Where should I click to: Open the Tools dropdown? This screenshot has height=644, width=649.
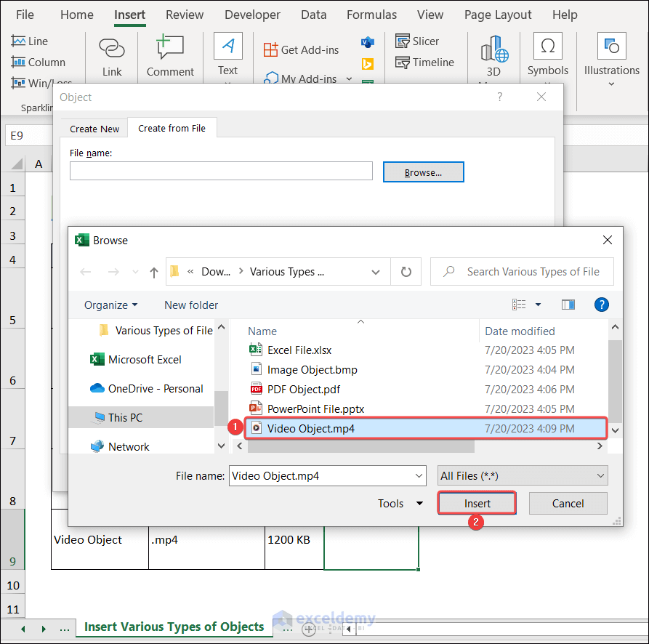[x=400, y=503]
